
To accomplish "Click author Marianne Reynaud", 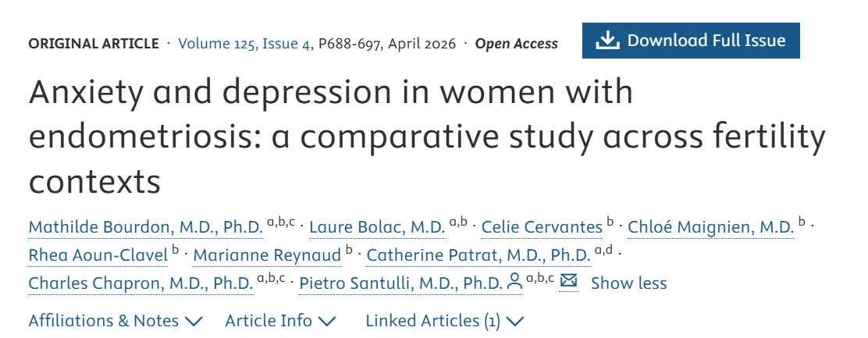I will 267,254.
